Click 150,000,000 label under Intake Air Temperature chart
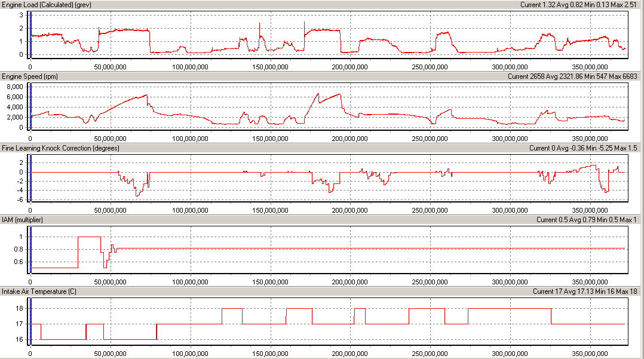Image resolution: width=644 pixels, height=359 pixels. (269, 353)
